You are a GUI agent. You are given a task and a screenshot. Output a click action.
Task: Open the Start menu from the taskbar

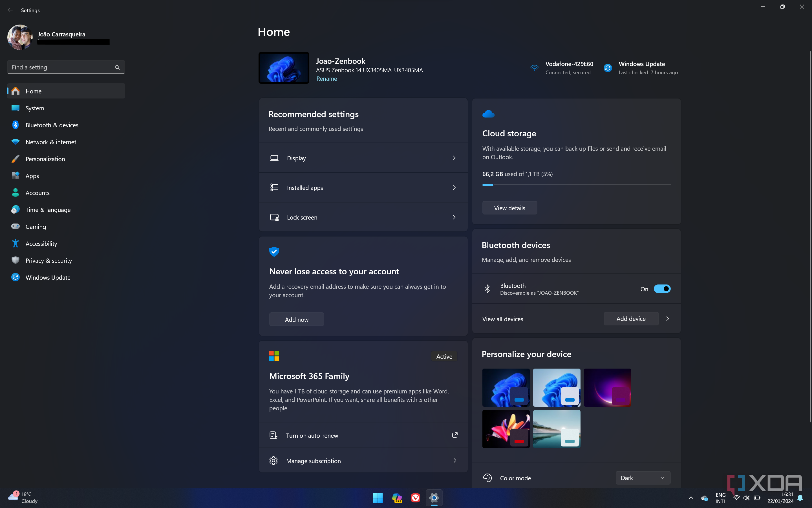coord(378,498)
